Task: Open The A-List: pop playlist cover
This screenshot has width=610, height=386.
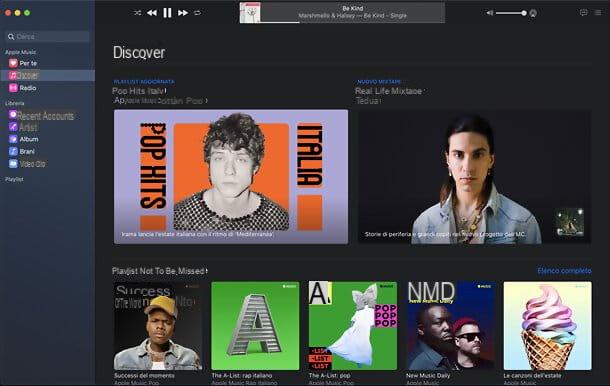Action: [x=353, y=326]
